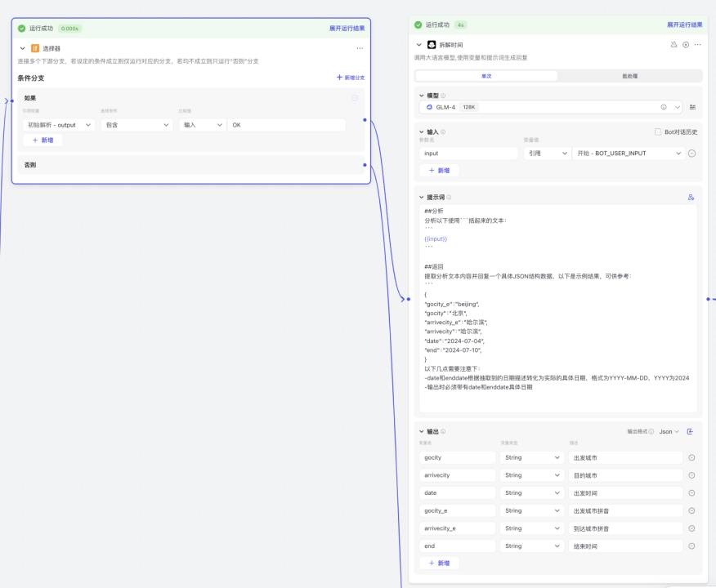716x588 pixels.
Task: Click the 出发城市 description field
Action: [625, 457]
